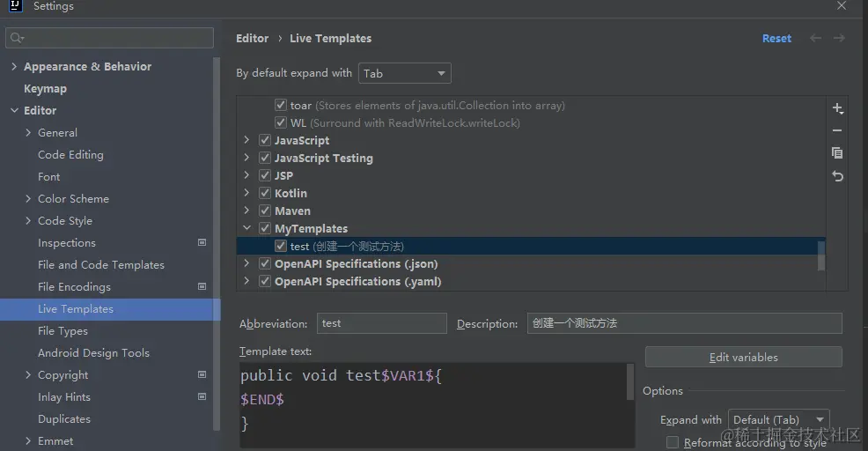Open Keymap settings page
The height and width of the screenshot is (451, 868).
45,89
